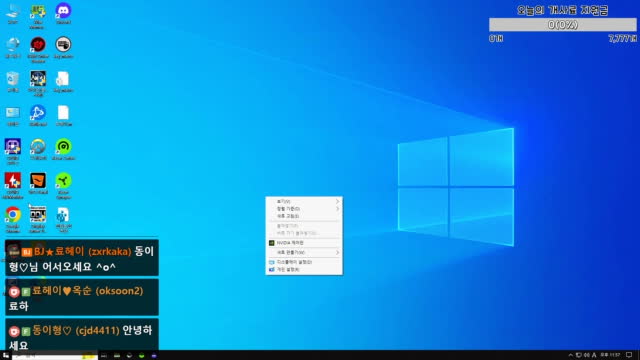The height and width of the screenshot is (360, 640).
Task: Choose Refresh (새로 고침) in context menu
Action: click(x=304, y=216)
